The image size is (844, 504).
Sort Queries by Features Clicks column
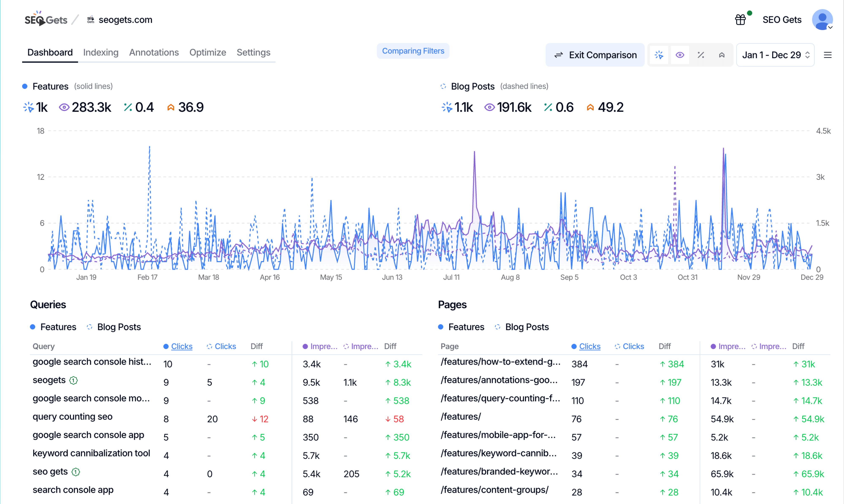pos(181,346)
